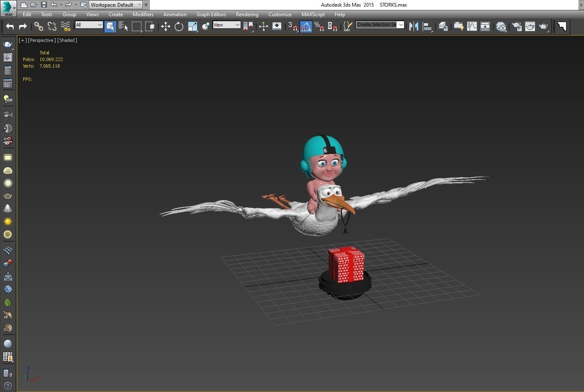Viewport: 584px width, 392px height.
Task: Save the scene with the floppy icon
Action: [x=44, y=5]
